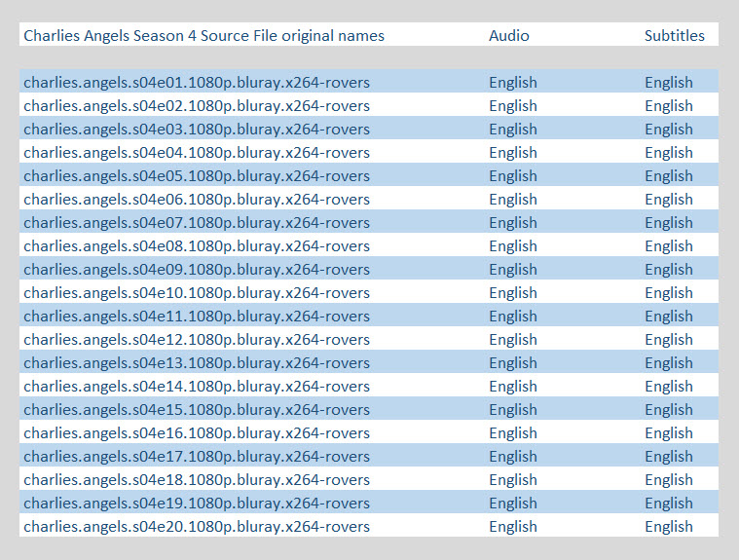This screenshot has width=739, height=560.
Task: Click the Subtitles 'English' cell for s04e08
Action: click(x=669, y=246)
